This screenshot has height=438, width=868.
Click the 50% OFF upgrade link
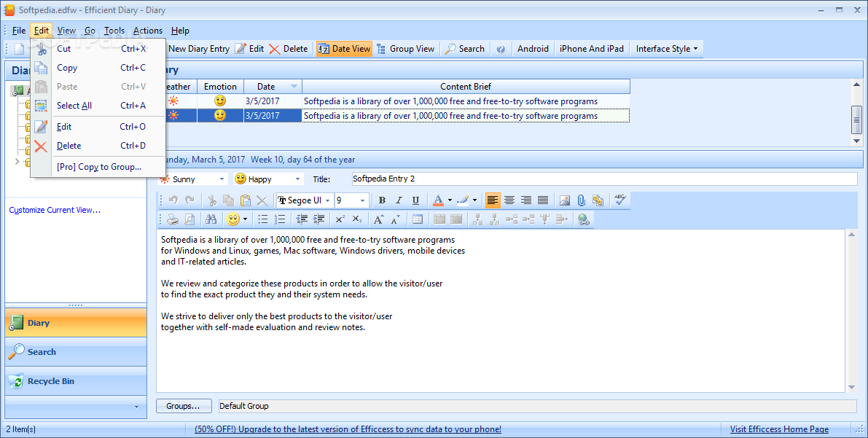point(348,429)
